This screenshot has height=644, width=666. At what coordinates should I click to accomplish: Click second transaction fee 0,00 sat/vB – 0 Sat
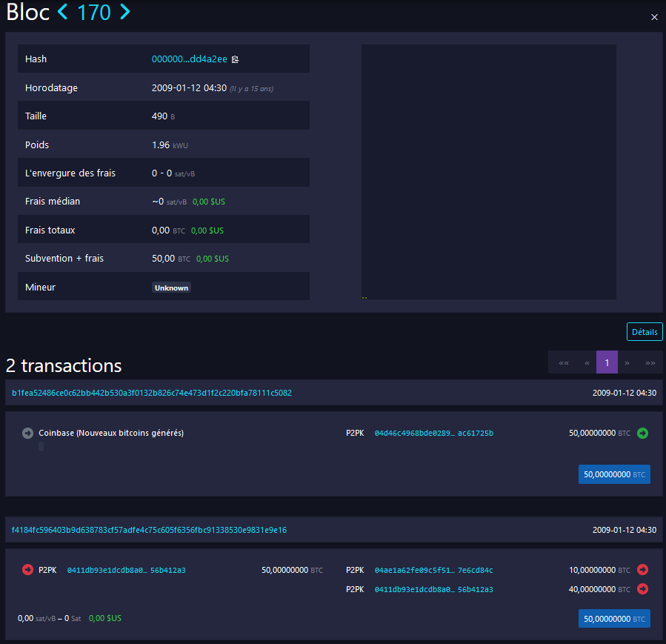pos(50,619)
